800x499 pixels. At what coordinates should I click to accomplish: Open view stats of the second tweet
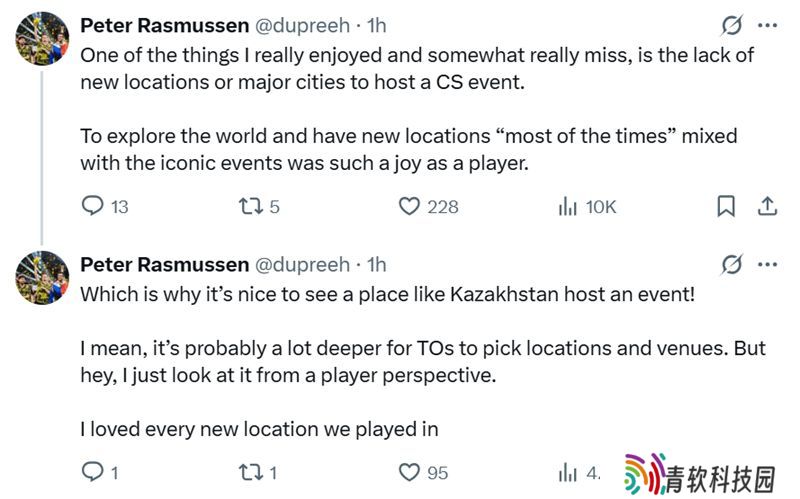[569, 472]
